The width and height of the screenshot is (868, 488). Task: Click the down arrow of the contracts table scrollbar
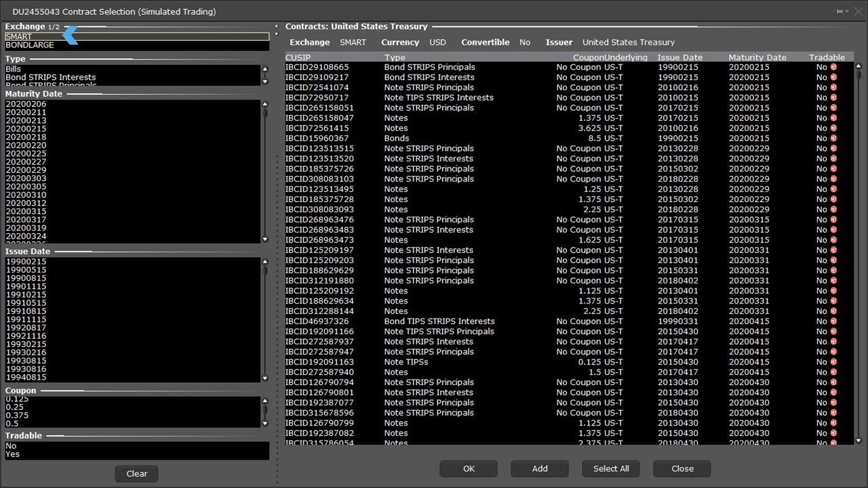click(x=859, y=441)
